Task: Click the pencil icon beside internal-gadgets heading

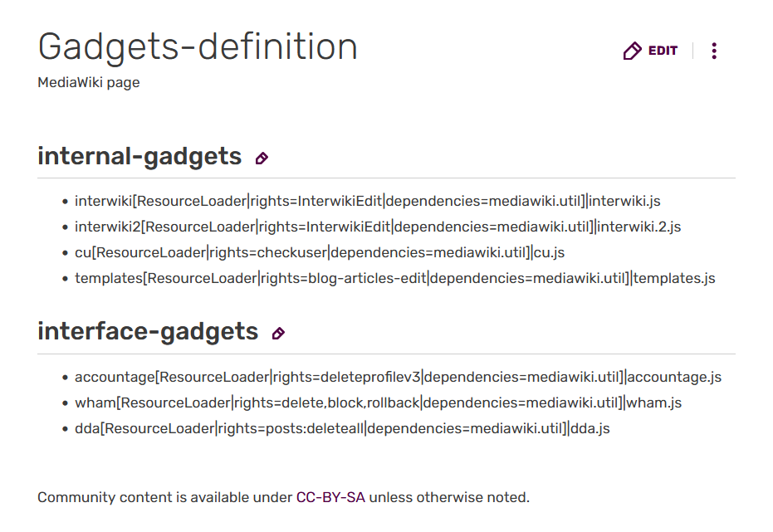Action: tap(262, 158)
